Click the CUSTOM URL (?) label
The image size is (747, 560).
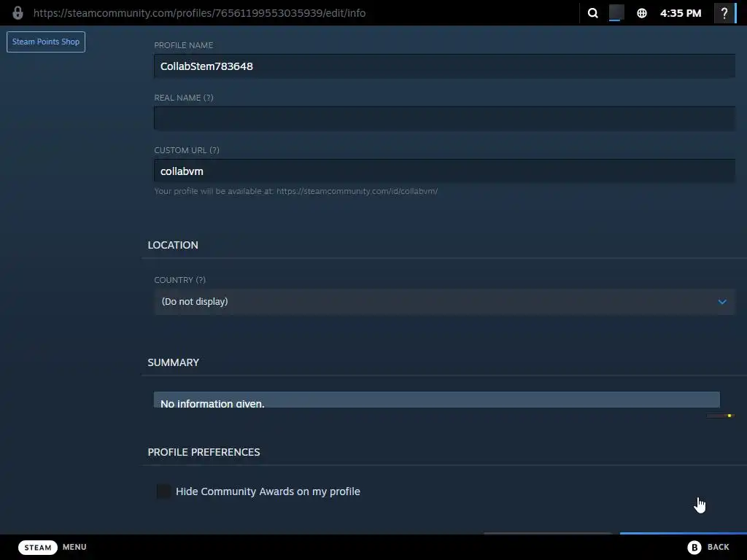(x=187, y=150)
